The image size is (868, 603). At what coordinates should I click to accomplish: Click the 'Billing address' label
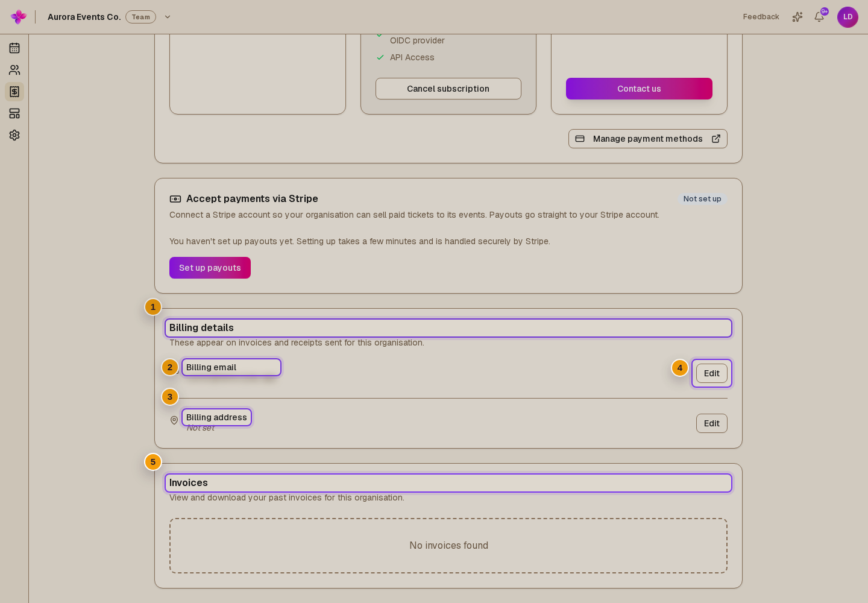coord(216,417)
